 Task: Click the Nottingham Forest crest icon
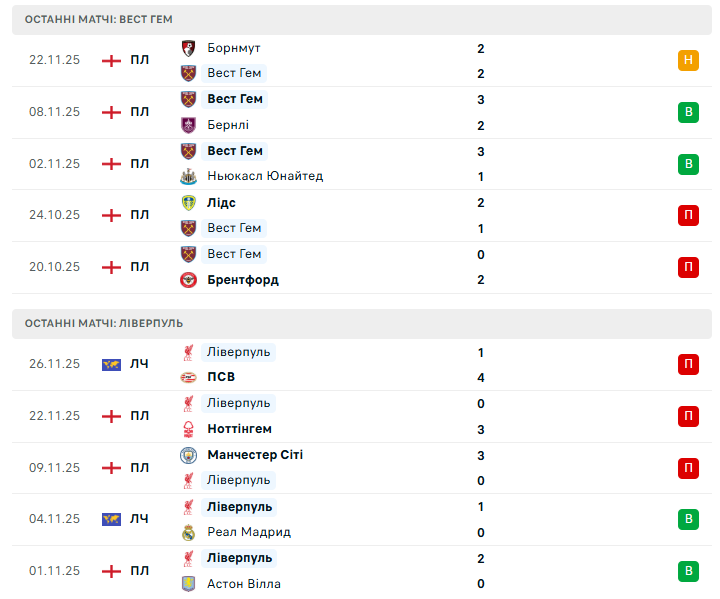[x=188, y=430]
